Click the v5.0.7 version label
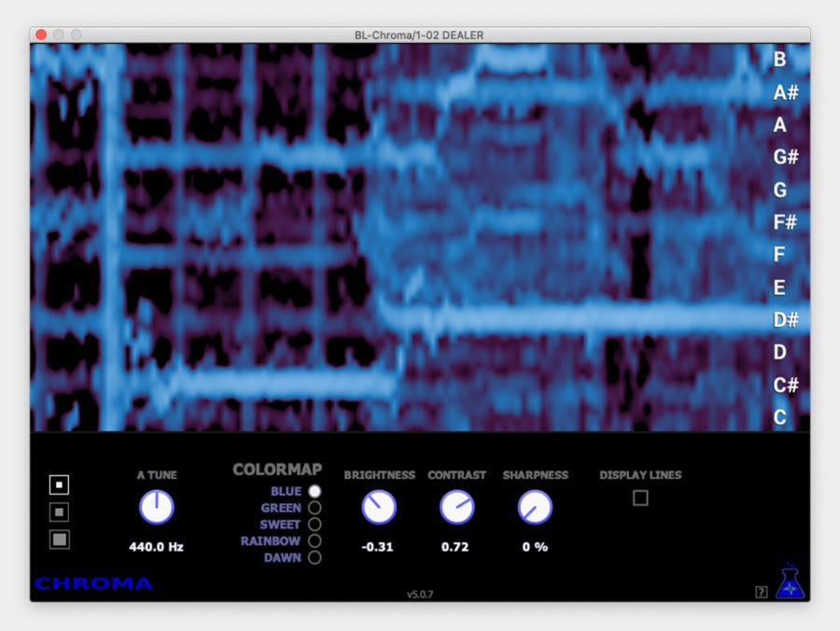Image resolution: width=840 pixels, height=631 pixels. click(x=420, y=592)
